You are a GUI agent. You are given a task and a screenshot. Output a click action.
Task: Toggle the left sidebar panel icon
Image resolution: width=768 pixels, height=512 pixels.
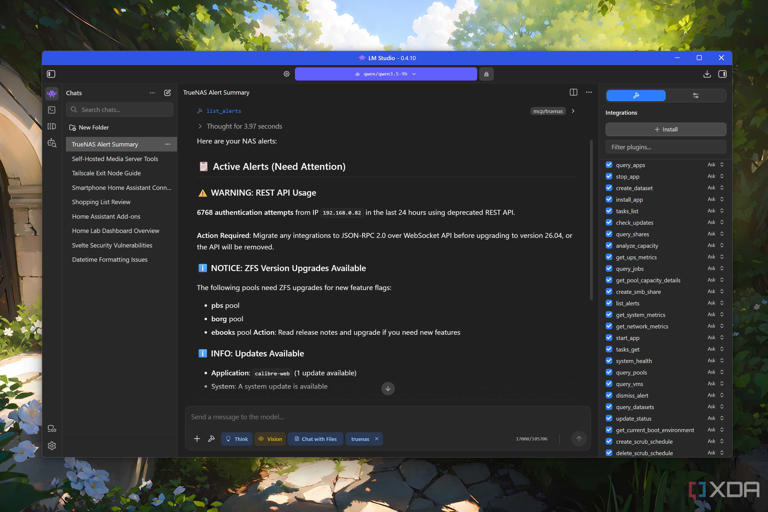[51, 74]
